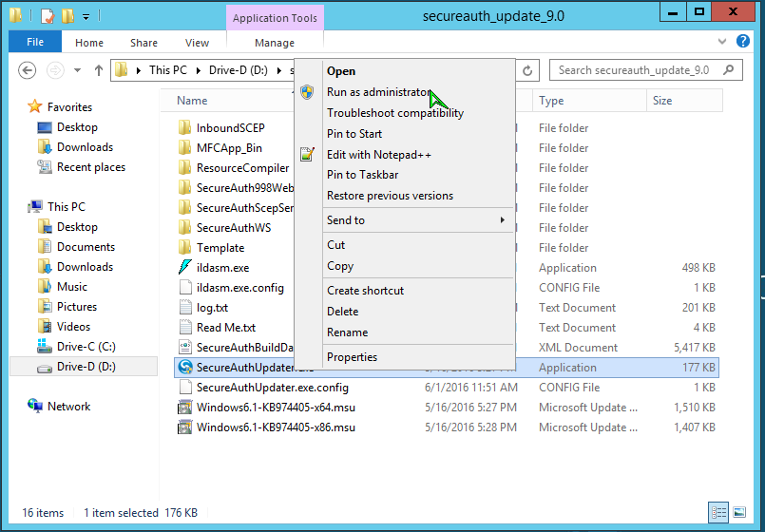765x532 pixels.
Task: Go up one folder level
Action: pos(99,70)
